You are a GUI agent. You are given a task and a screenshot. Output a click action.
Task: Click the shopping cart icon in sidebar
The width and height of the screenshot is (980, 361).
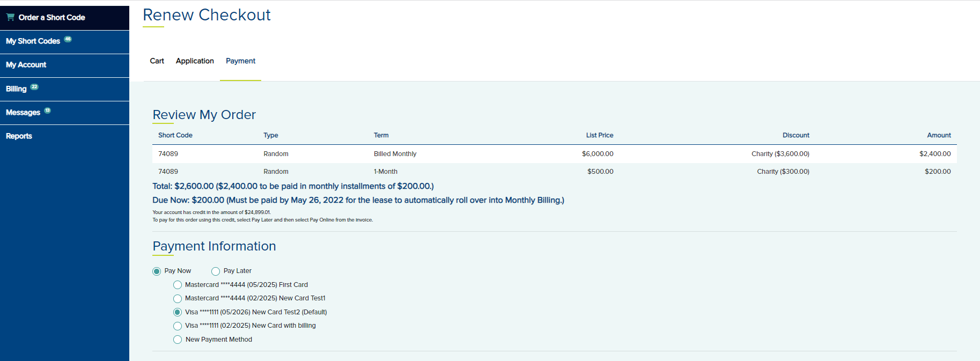point(10,17)
